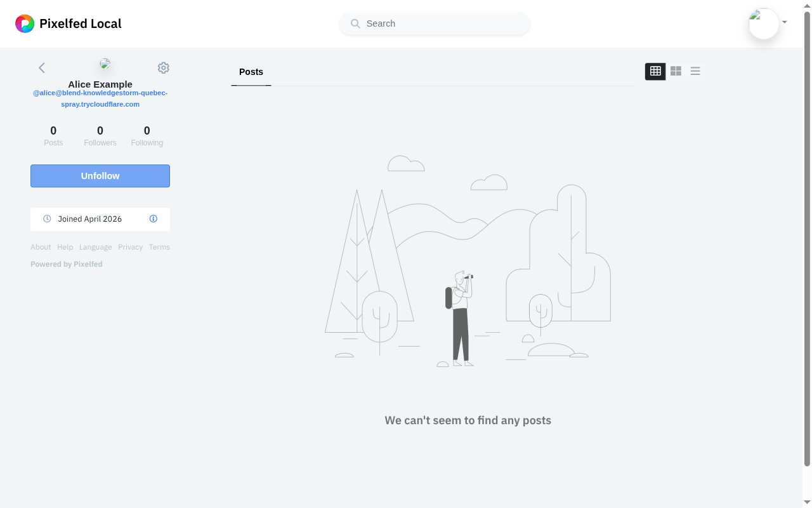Click your account avatar in the header
The width and height of the screenshot is (812, 508).
pos(763,24)
